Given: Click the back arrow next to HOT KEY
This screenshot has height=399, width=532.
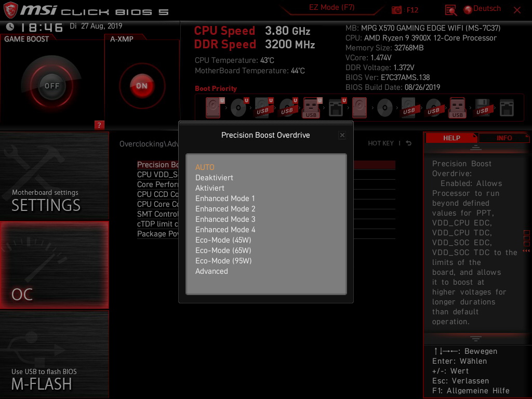Looking at the screenshot, I should tap(408, 143).
